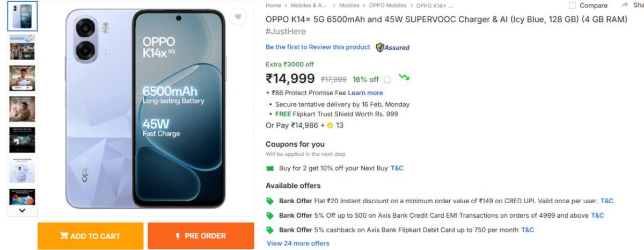The width and height of the screenshot is (644, 250).
Task: Open the Mobiles breadcrumb link
Action: 349,5
